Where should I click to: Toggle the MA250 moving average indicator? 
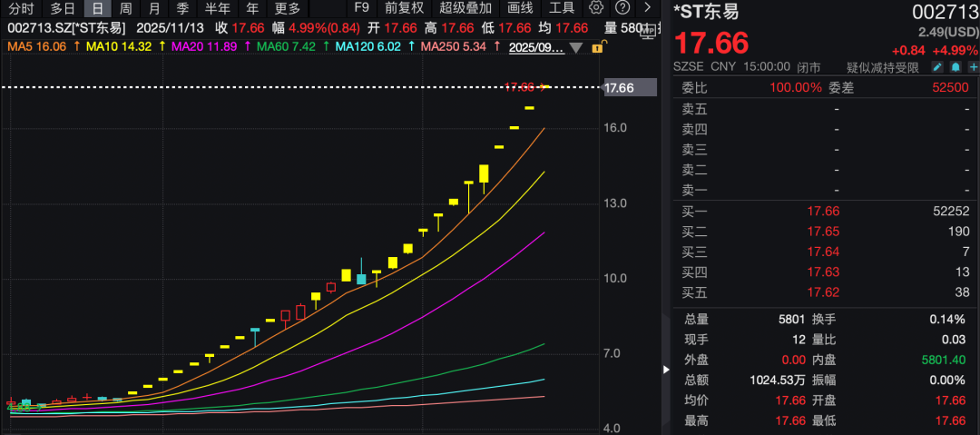(456, 46)
